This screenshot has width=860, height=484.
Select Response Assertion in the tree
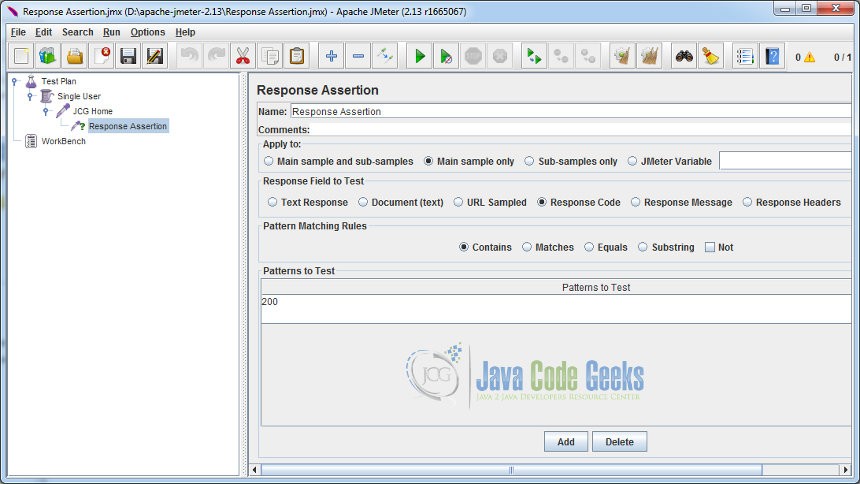[128, 126]
